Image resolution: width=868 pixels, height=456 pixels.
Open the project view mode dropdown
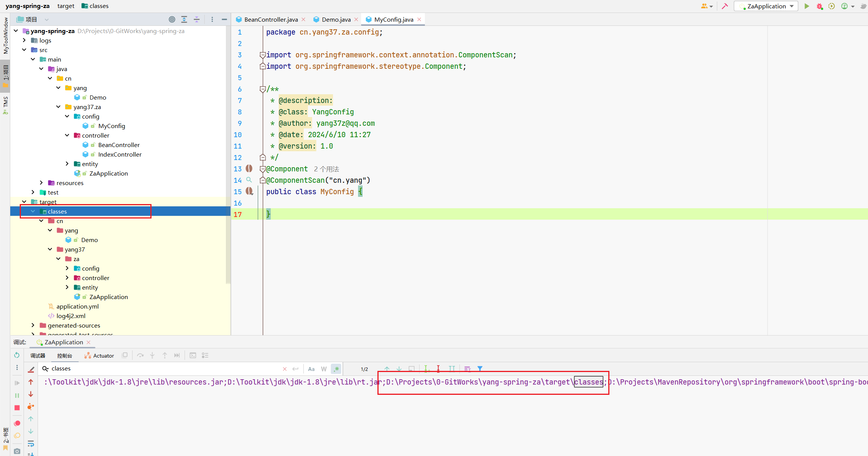click(47, 19)
